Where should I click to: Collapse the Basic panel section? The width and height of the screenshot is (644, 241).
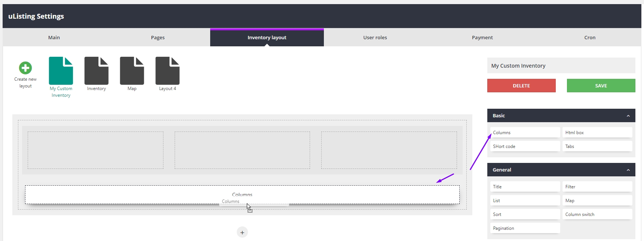tap(628, 116)
